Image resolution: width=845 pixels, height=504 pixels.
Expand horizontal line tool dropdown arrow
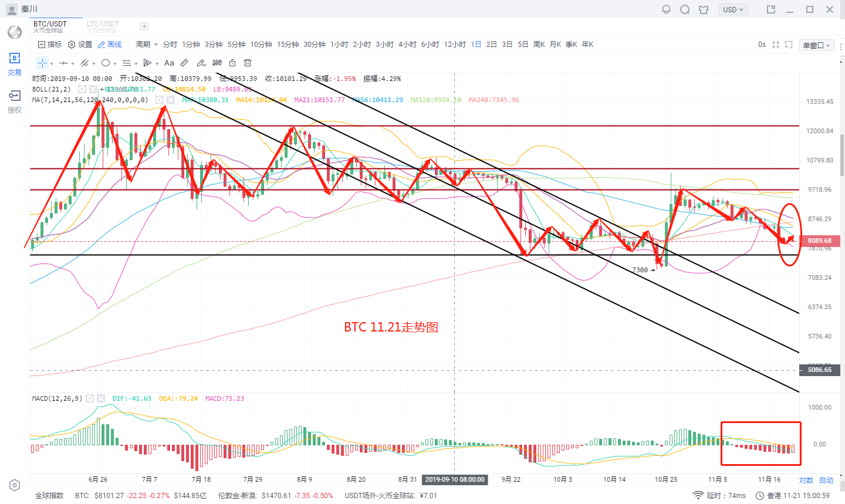tap(73, 63)
